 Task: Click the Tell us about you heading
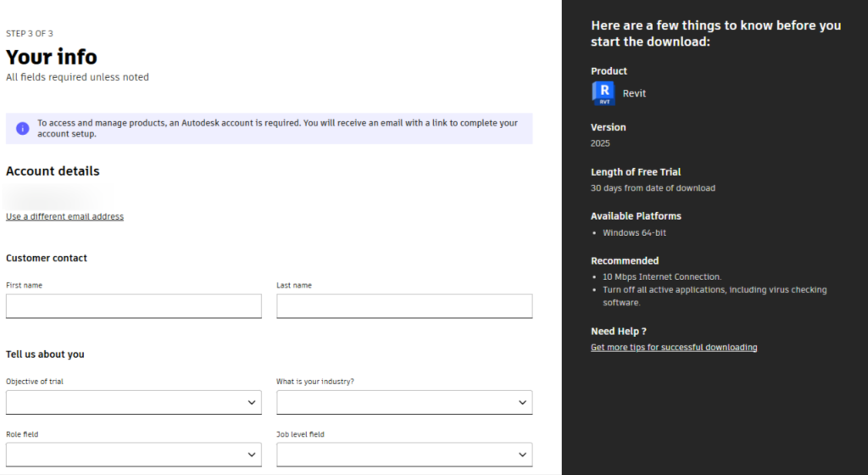click(x=45, y=355)
